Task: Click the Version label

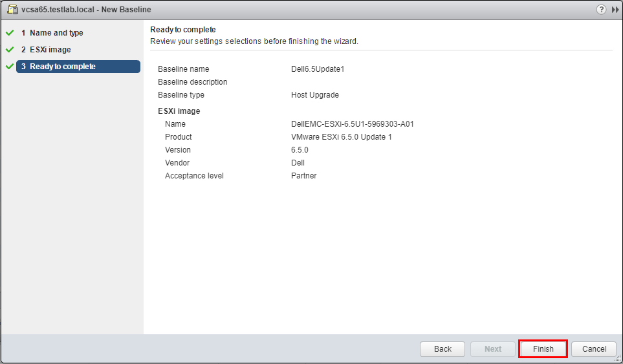Action: pos(178,150)
